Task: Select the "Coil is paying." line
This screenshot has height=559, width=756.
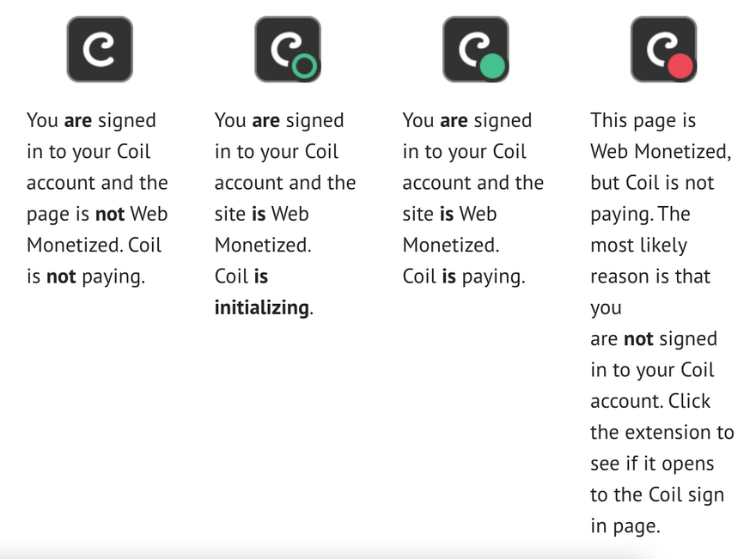Action: click(463, 276)
